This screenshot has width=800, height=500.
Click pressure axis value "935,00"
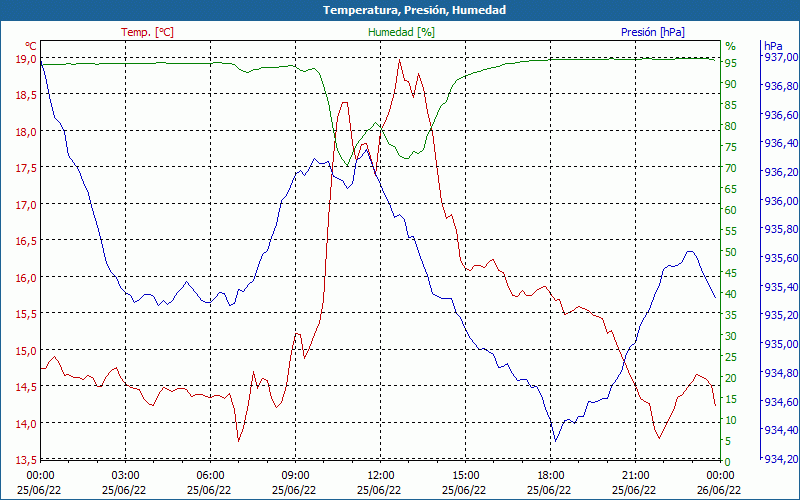pos(781,344)
